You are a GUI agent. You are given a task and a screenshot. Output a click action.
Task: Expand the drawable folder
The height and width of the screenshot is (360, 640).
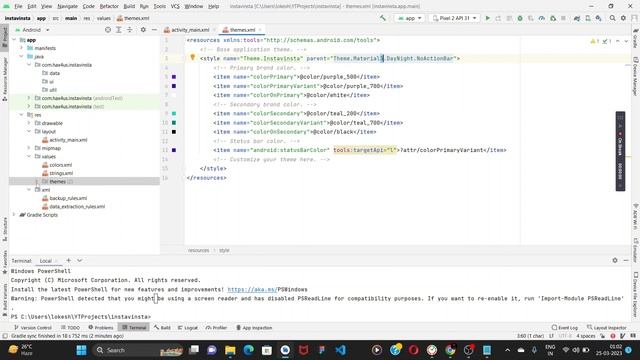click(29, 123)
